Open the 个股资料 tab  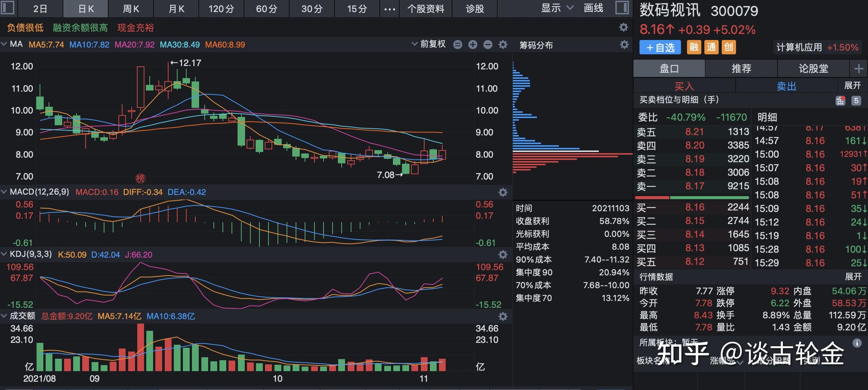(x=426, y=9)
